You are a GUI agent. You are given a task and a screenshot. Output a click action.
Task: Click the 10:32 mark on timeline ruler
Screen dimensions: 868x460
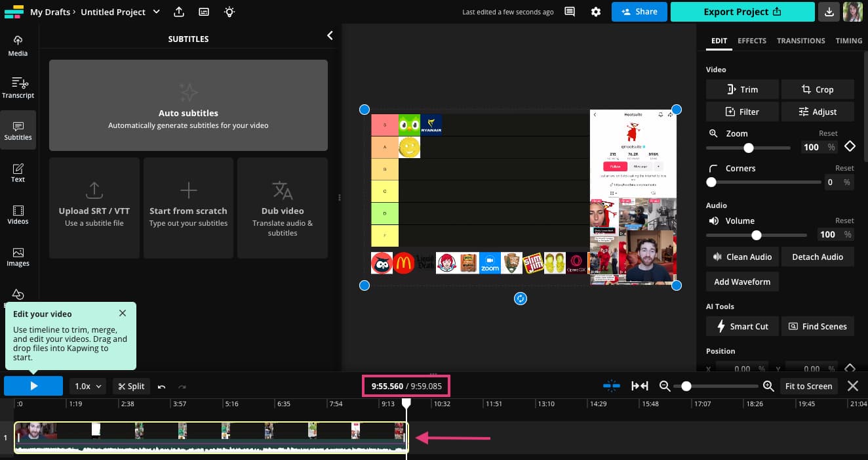pos(442,404)
